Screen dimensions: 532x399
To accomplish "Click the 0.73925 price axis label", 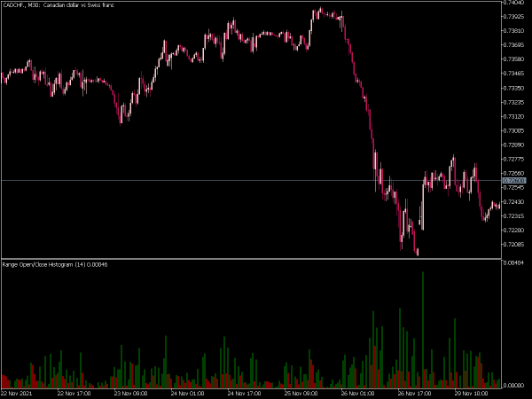I will pos(514,16).
